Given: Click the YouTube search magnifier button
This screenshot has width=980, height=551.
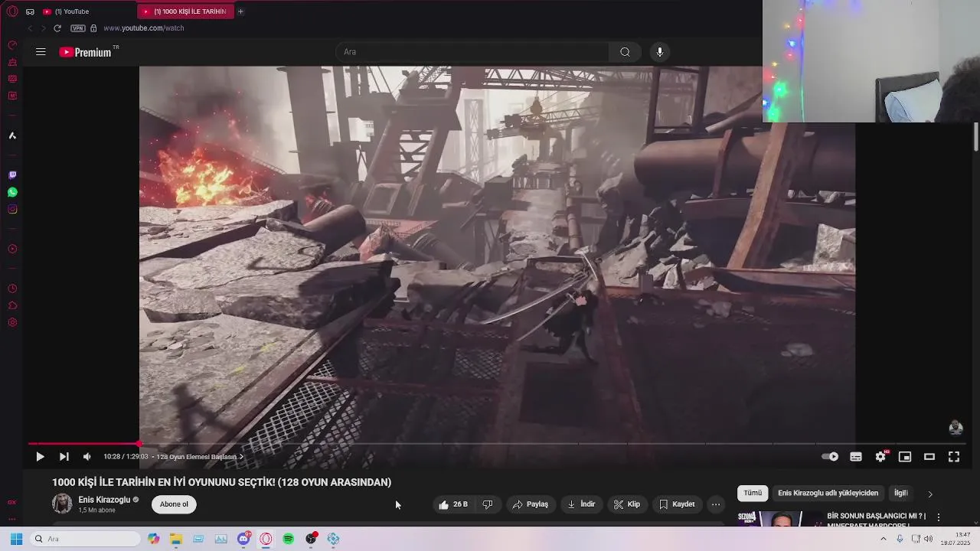Looking at the screenshot, I should coord(625,52).
